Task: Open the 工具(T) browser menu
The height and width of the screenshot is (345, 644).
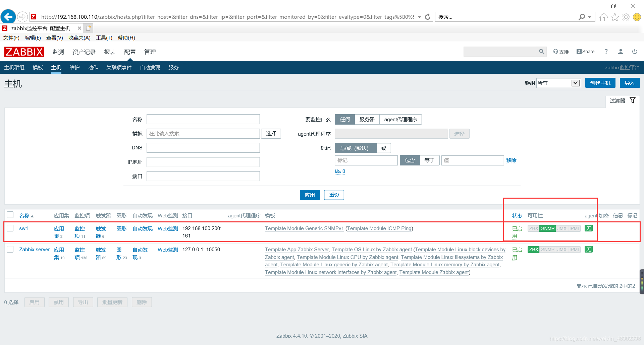Action: point(104,38)
